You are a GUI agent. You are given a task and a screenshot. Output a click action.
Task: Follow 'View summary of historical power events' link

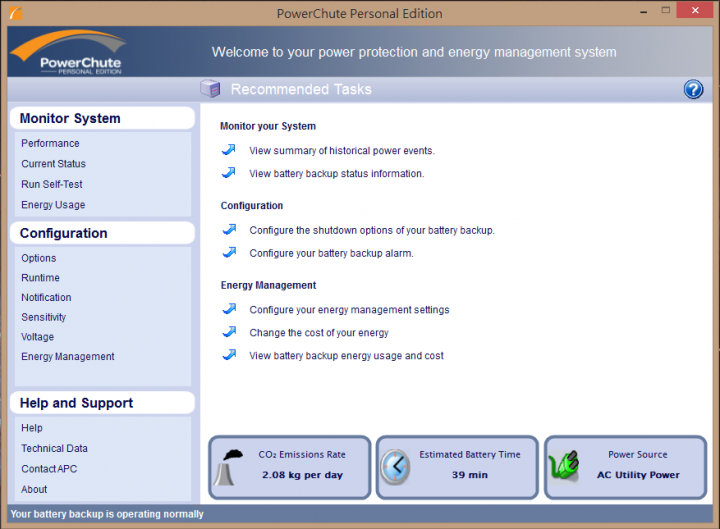342,151
